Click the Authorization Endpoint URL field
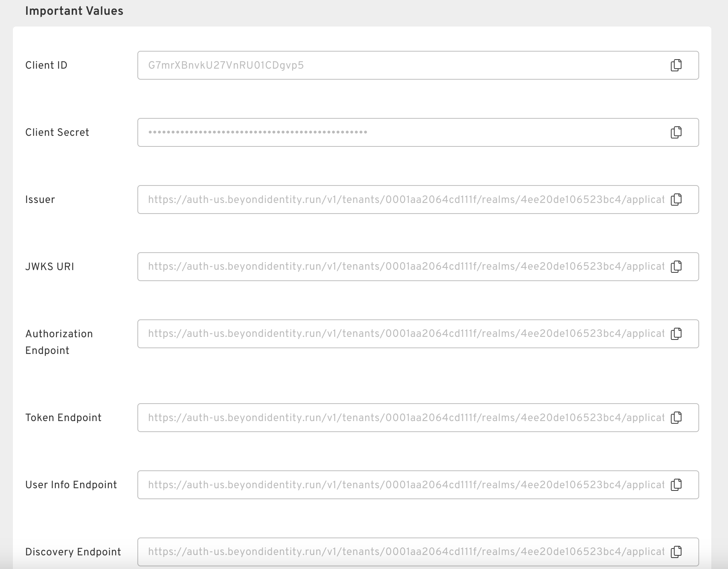The width and height of the screenshot is (728, 569). click(x=418, y=334)
